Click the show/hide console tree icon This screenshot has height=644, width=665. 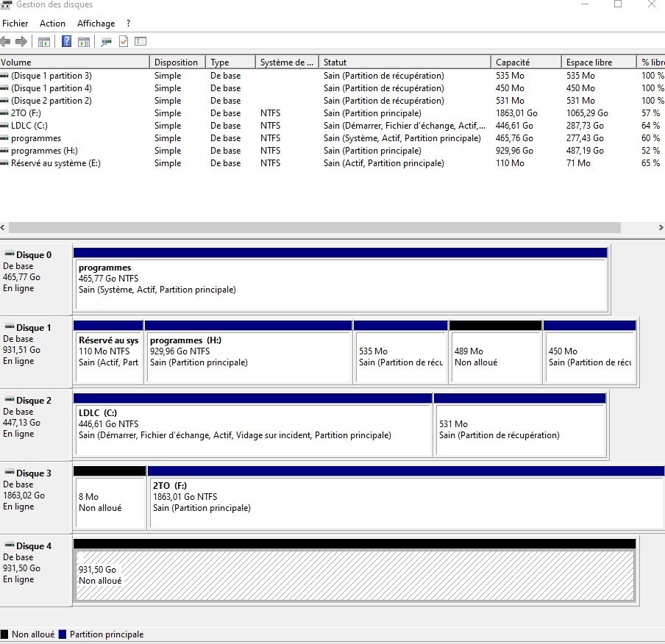44,42
